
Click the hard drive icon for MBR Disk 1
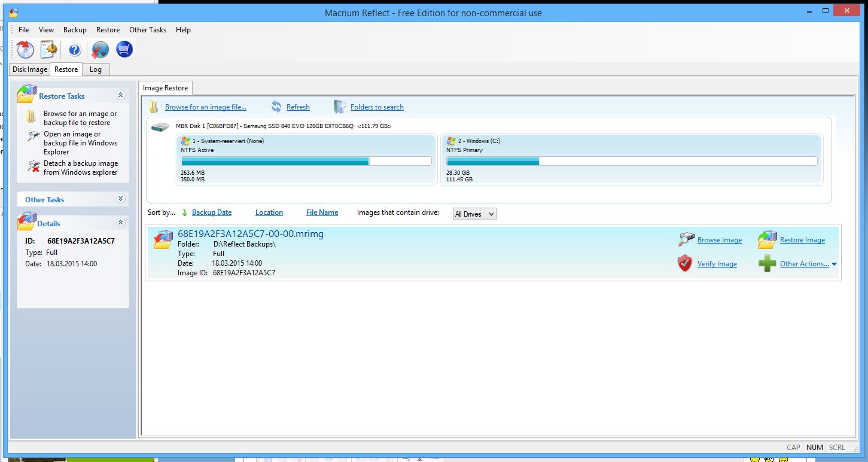[x=160, y=127]
